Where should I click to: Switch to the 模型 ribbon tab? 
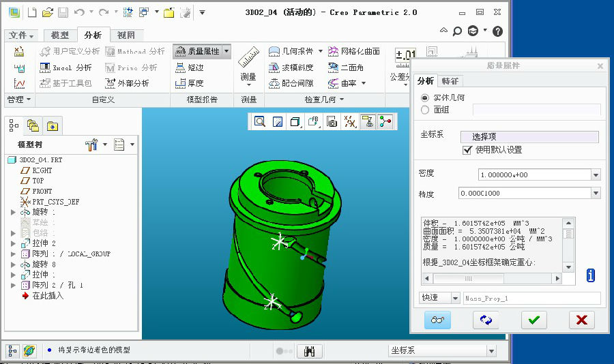tap(59, 35)
